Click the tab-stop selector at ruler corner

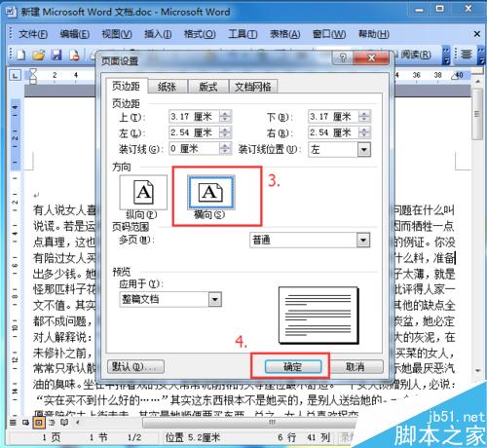(15, 76)
